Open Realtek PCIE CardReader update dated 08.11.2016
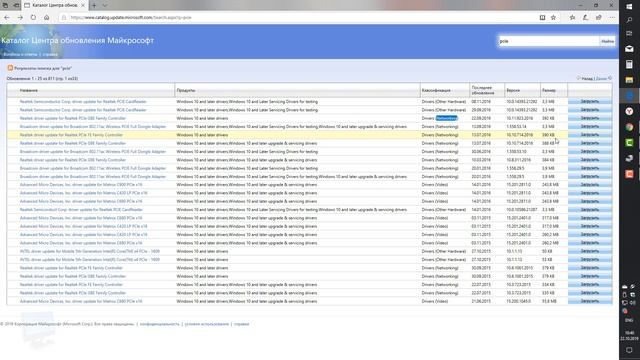Image resolution: width=640 pixels, height=360 pixels. (x=83, y=102)
